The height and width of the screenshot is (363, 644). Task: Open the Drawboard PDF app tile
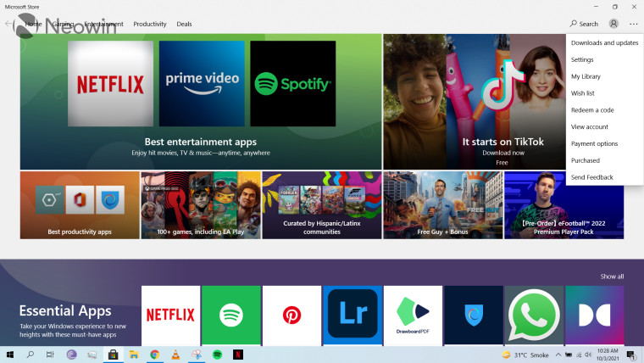pos(413,316)
